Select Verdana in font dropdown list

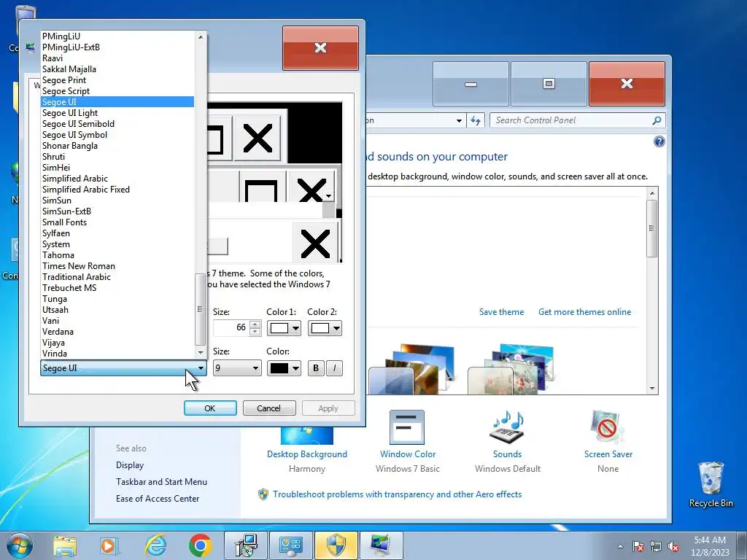(x=117, y=332)
